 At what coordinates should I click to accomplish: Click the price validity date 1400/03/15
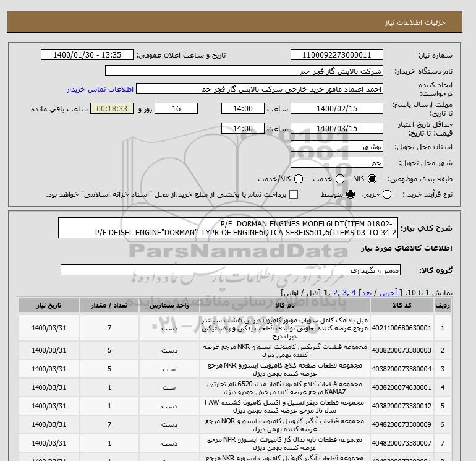[337, 128]
